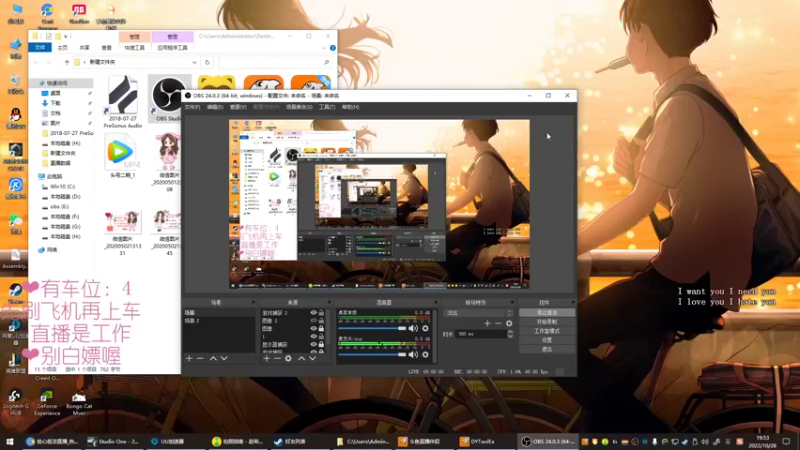The height and width of the screenshot is (450, 800).
Task: Mute the 桌面音频 speaker icon
Action: pos(413,329)
